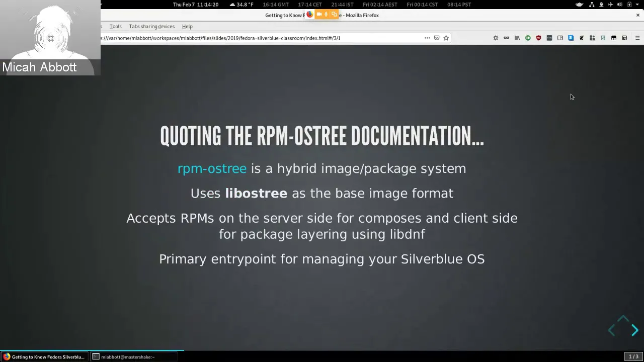Viewport: 644px width, 362px height.
Task: Click the grid-plus extension icon
Action: click(x=592, y=38)
